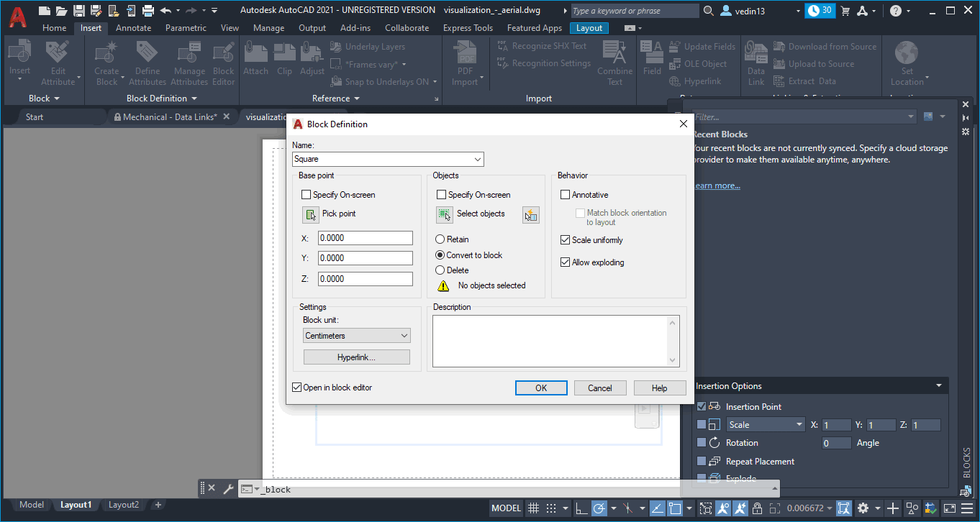Click OK in Block Definition dialog
Image resolution: width=980 pixels, height=522 pixels.
click(541, 388)
